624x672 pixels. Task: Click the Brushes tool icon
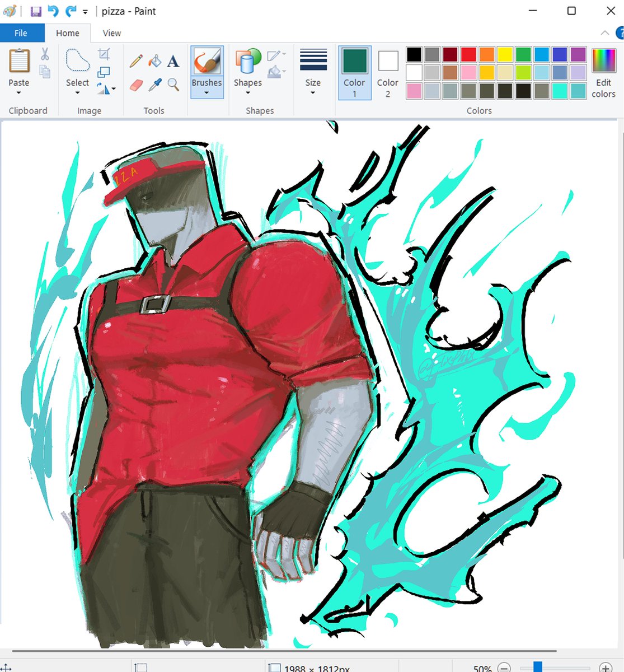pyautogui.click(x=207, y=60)
